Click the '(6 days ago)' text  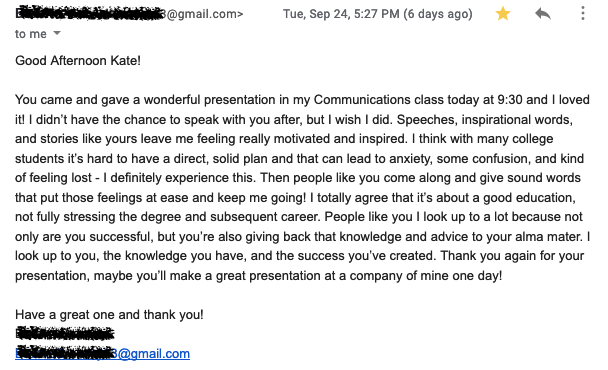438,14
